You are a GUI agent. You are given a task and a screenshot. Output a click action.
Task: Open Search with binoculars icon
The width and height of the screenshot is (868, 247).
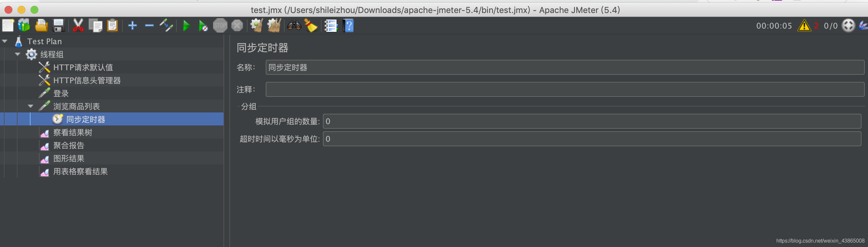[294, 26]
